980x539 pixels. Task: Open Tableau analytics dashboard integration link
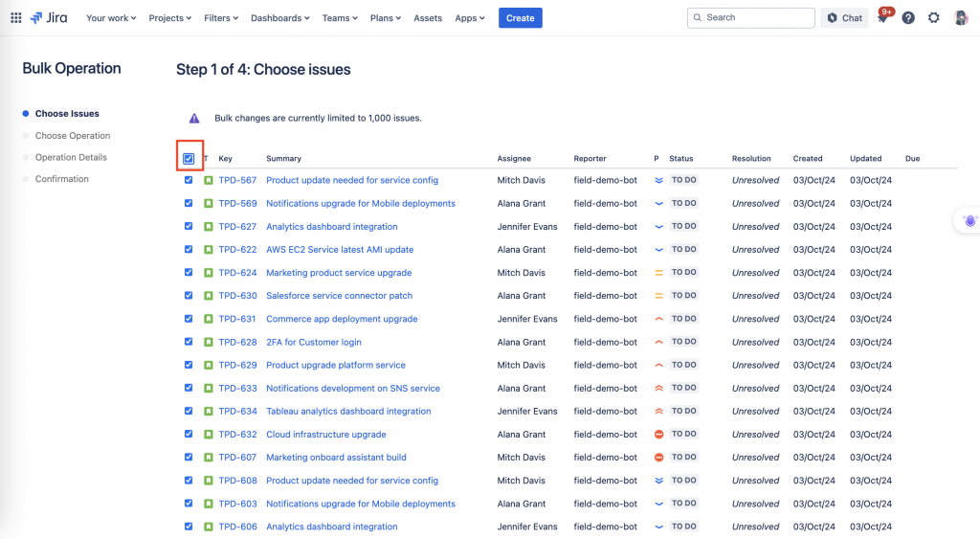348,412
